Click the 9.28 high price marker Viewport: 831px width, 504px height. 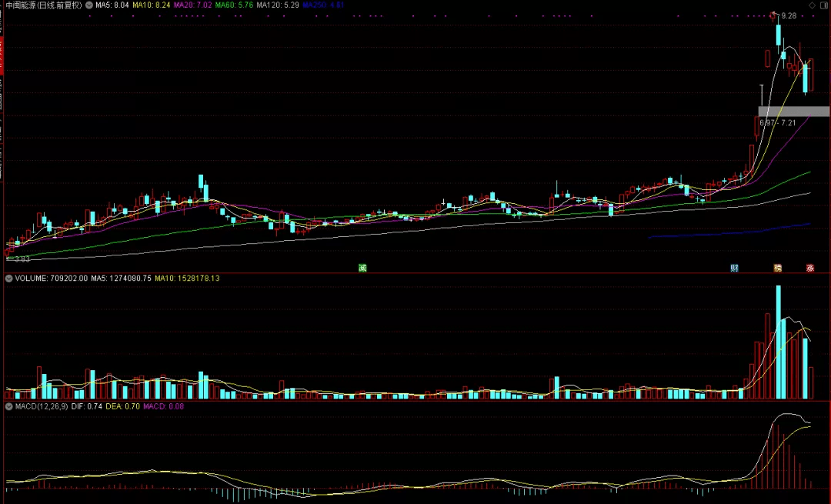789,16
